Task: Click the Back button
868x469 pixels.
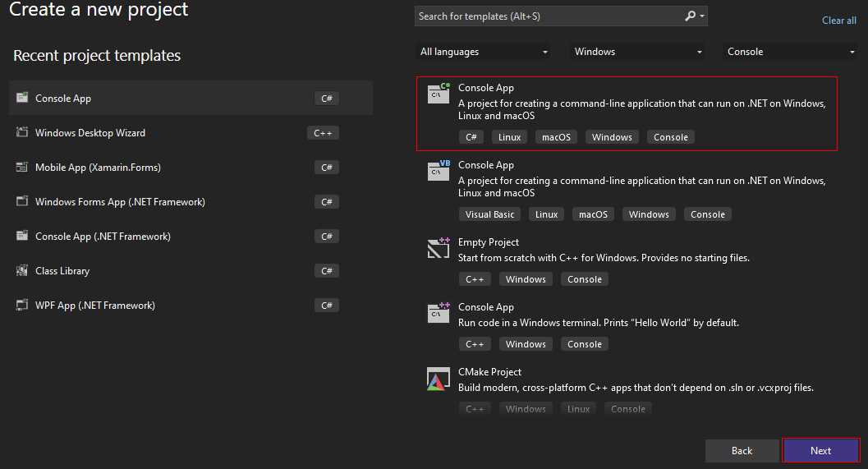Action: point(742,451)
